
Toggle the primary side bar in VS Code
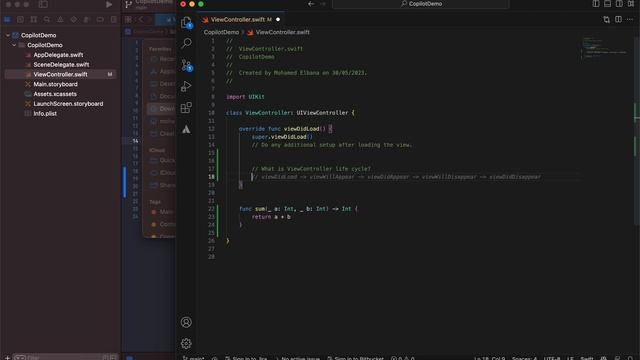coord(596,4)
